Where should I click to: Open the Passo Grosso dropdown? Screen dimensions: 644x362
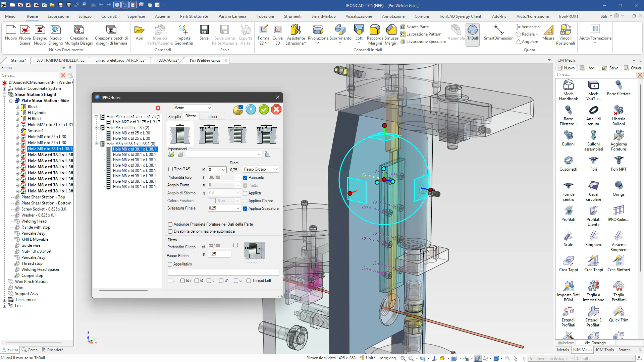point(261,169)
